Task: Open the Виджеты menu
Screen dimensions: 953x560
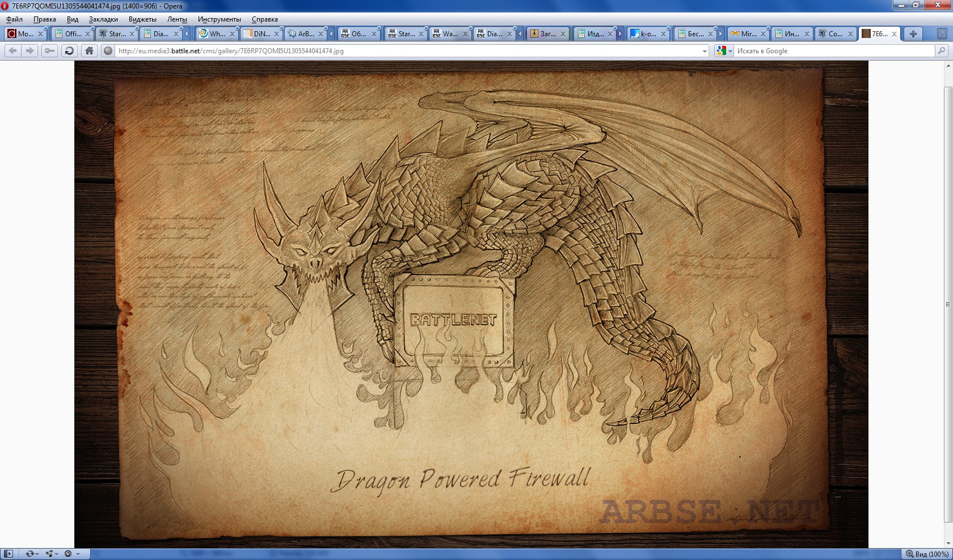Action: 142,19
